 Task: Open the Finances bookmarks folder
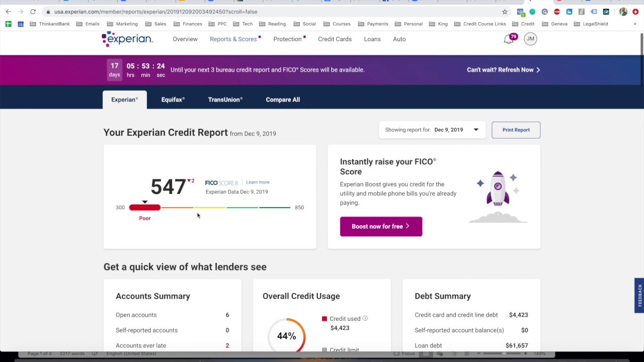click(x=188, y=24)
